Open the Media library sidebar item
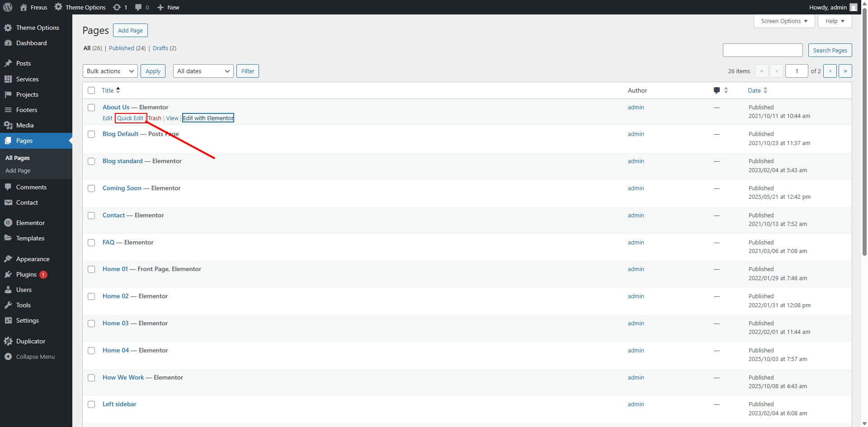 point(25,125)
